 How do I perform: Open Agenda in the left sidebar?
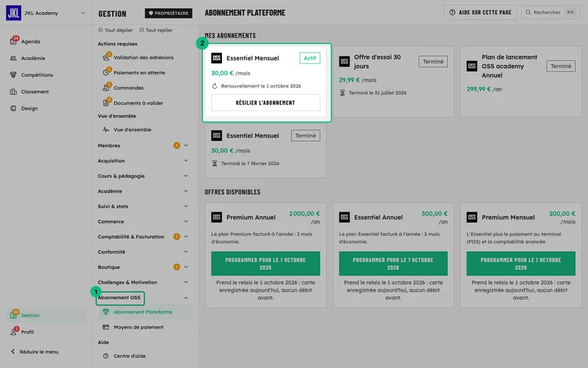(30, 41)
